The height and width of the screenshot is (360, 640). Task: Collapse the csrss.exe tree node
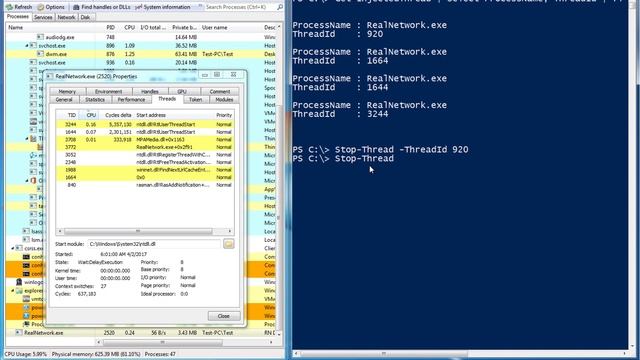[x=12, y=248]
